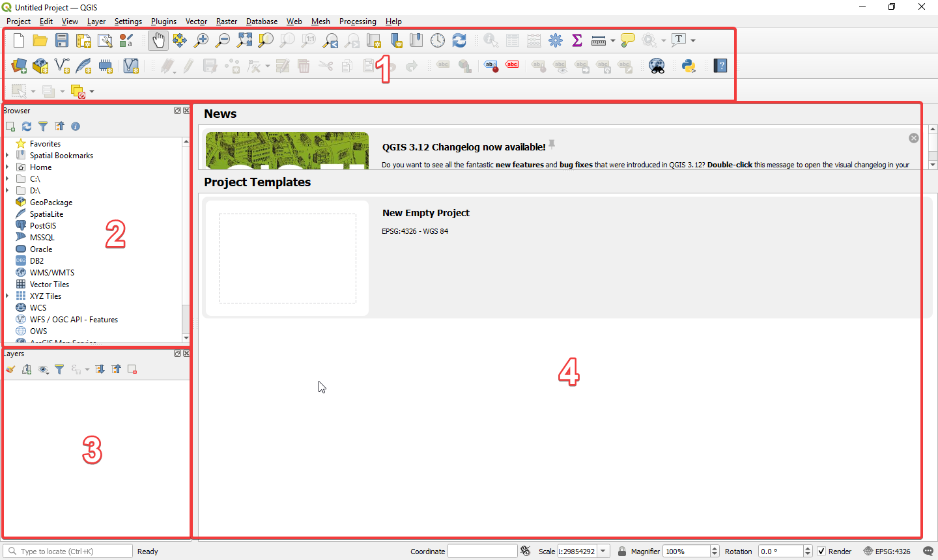Save the project with the floppy disk icon
Screen dimensions: 938x560
pyautogui.click(x=62, y=40)
